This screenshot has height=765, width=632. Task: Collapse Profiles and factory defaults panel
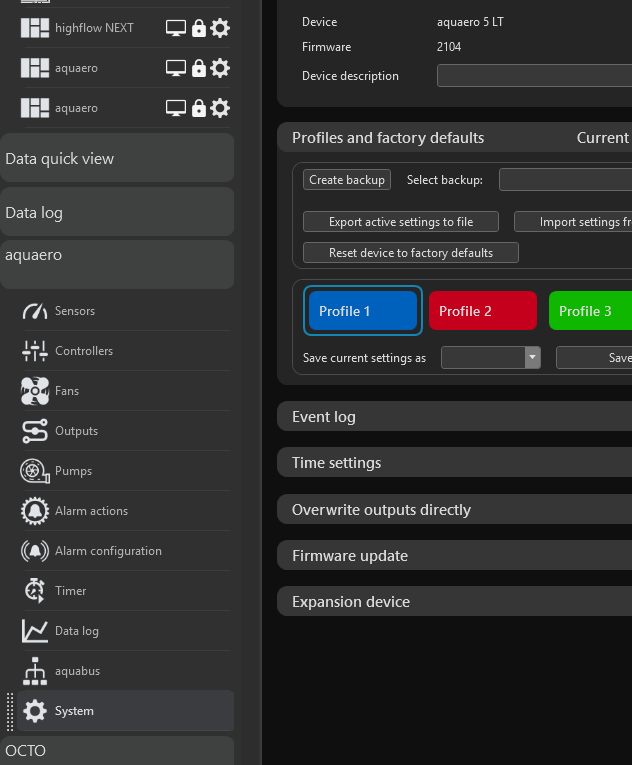click(x=454, y=138)
